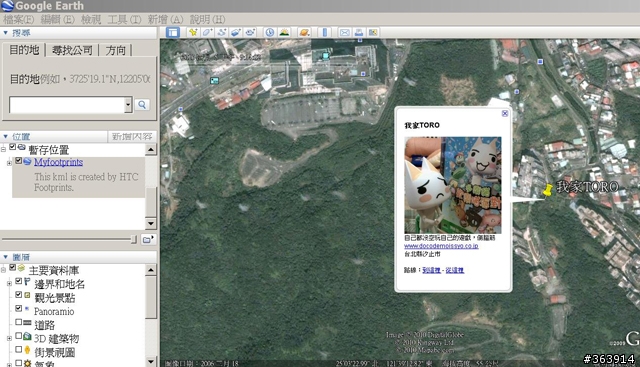Toggle the Myfootprints checkbox
The width and height of the screenshot is (640, 367).
[18, 161]
